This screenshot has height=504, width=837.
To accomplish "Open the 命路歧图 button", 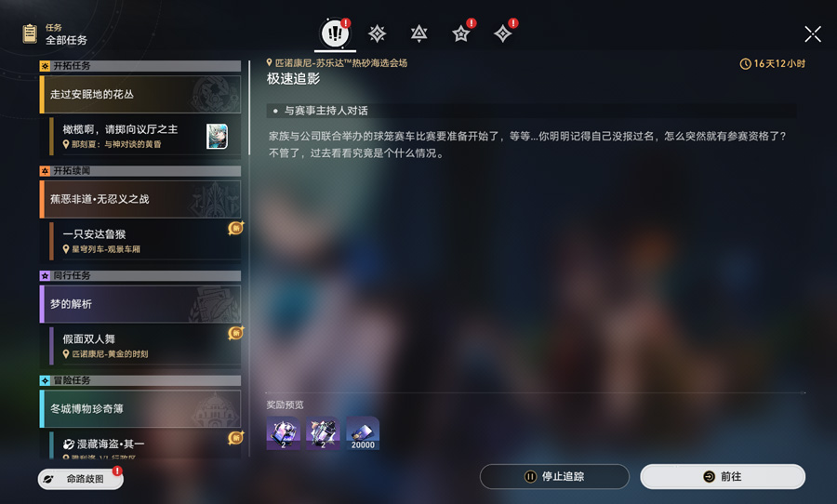I will pos(81,479).
